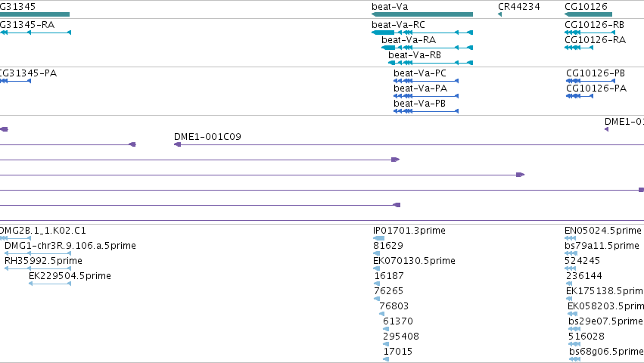This screenshot has width=644, height=363.
Task: Click the CG10126-RB transcript glyph
Action: point(590,33)
